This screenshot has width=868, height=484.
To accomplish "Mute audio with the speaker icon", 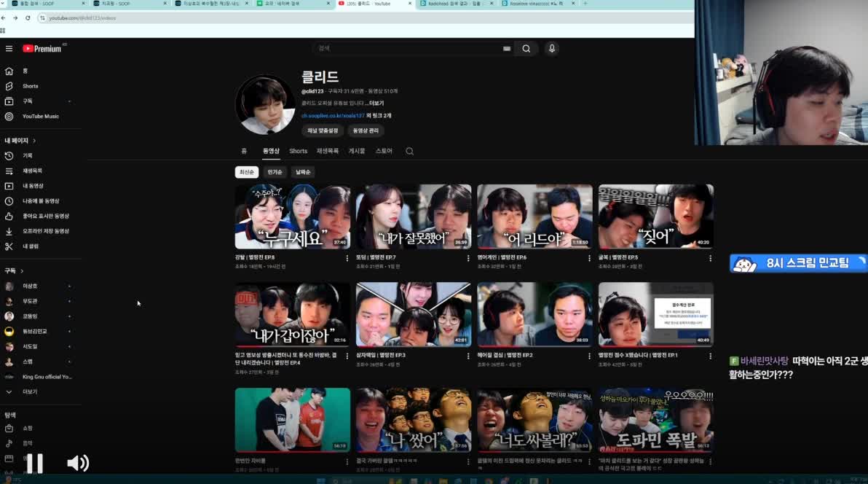I will click(x=78, y=462).
